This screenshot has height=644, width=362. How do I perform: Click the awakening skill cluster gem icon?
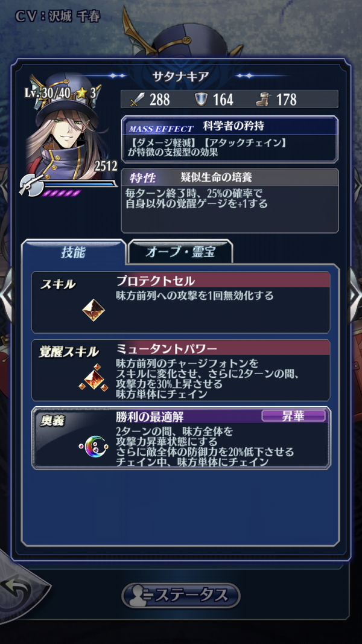94,377
